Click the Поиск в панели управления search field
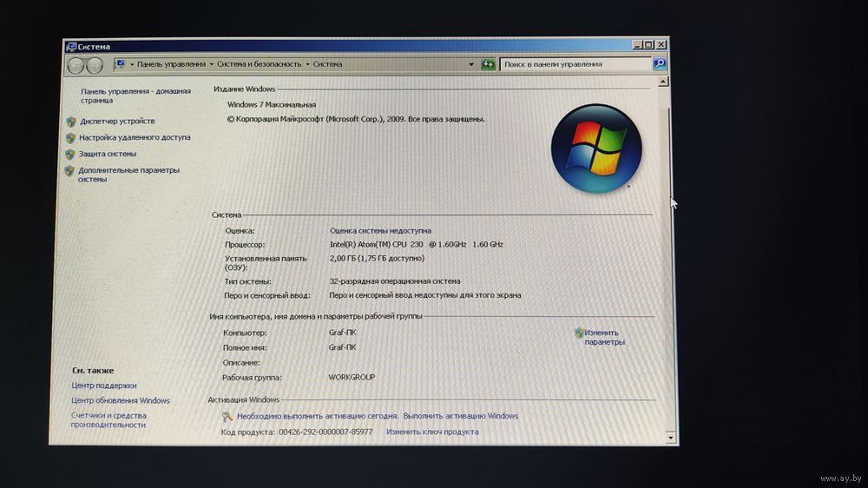 click(575, 63)
